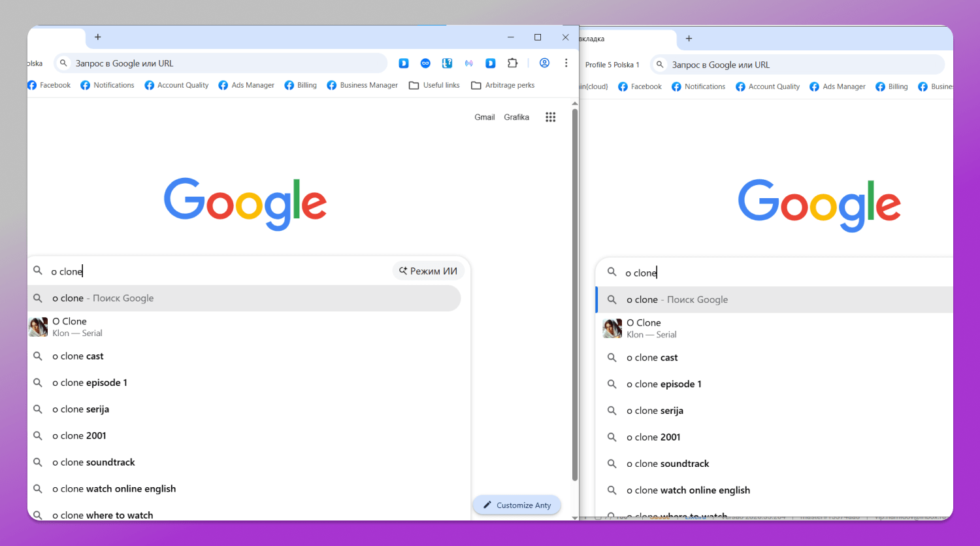Open the exclamation-question mark extension icon
Viewport: 980px width, 546px height.
point(447,63)
